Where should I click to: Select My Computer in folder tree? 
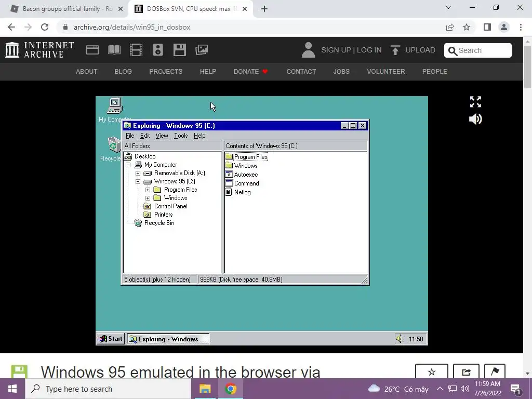(161, 165)
